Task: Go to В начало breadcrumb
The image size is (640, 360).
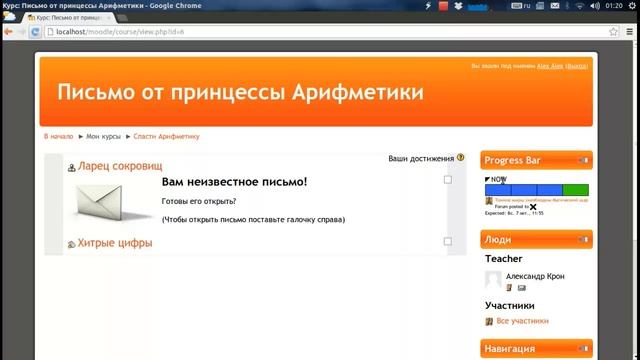Action: click(58, 136)
